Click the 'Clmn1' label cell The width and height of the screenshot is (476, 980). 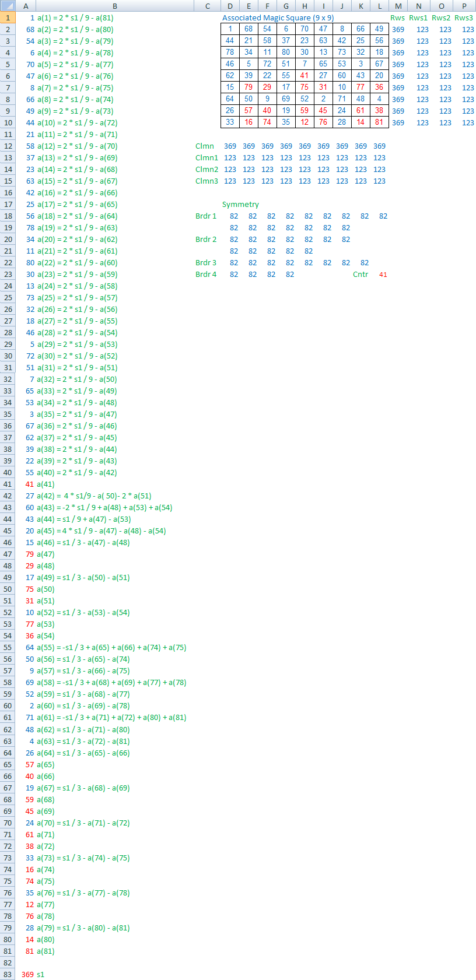coord(207,157)
